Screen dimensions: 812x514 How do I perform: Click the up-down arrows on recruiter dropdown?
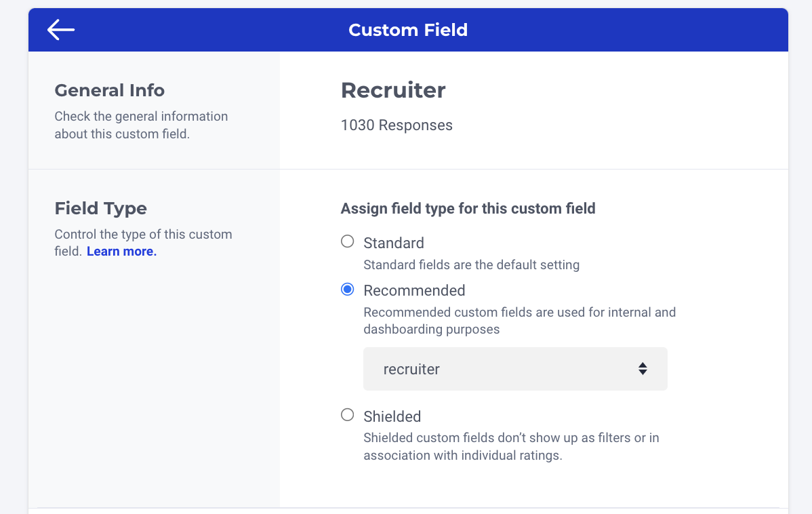(x=643, y=369)
